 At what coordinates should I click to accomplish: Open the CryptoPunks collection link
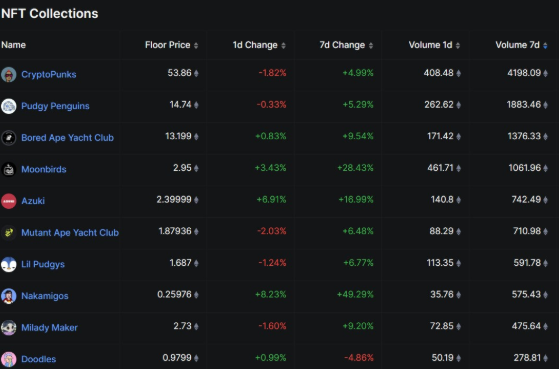pyautogui.click(x=49, y=75)
